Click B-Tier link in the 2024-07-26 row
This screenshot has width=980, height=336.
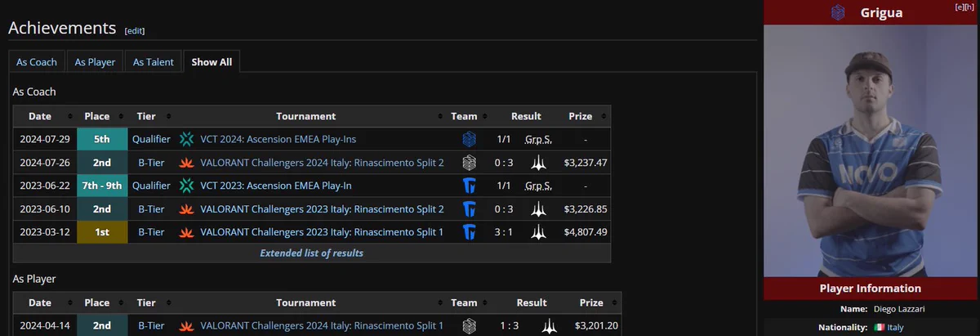click(152, 163)
